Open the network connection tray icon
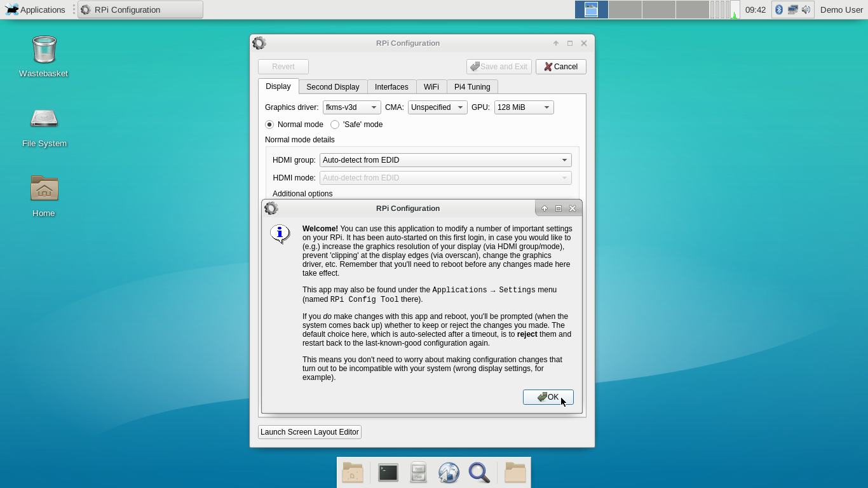 point(792,10)
